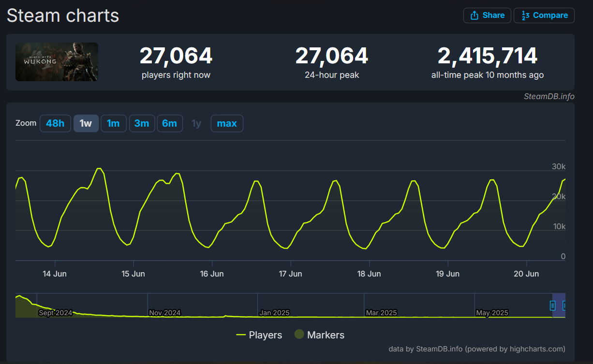
Task: Click the '24-hour peak' caption
Action: pyautogui.click(x=332, y=75)
